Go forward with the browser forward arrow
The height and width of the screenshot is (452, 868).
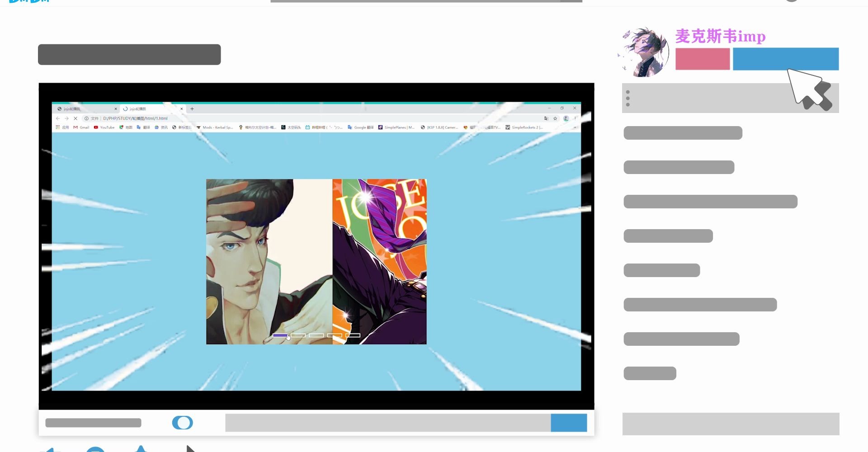pos(66,118)
